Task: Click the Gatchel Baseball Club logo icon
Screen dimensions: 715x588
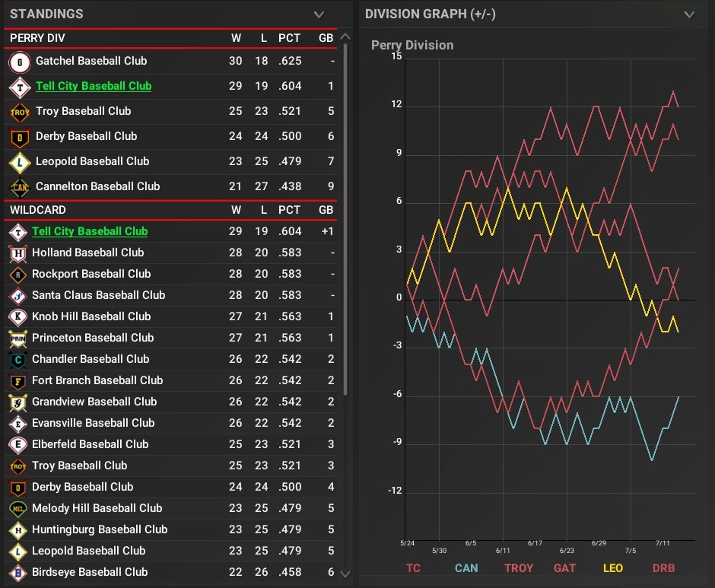Action: click(x=19, y=62)
